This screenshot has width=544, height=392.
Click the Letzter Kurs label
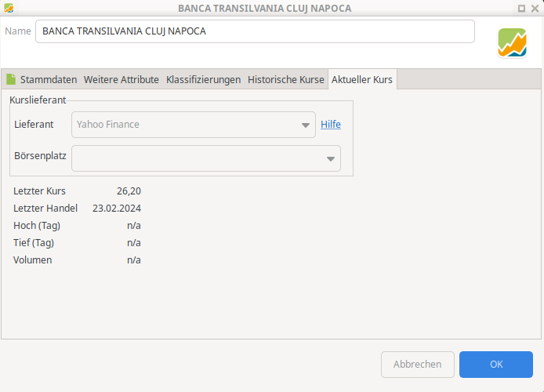click(x=39, y=191)
